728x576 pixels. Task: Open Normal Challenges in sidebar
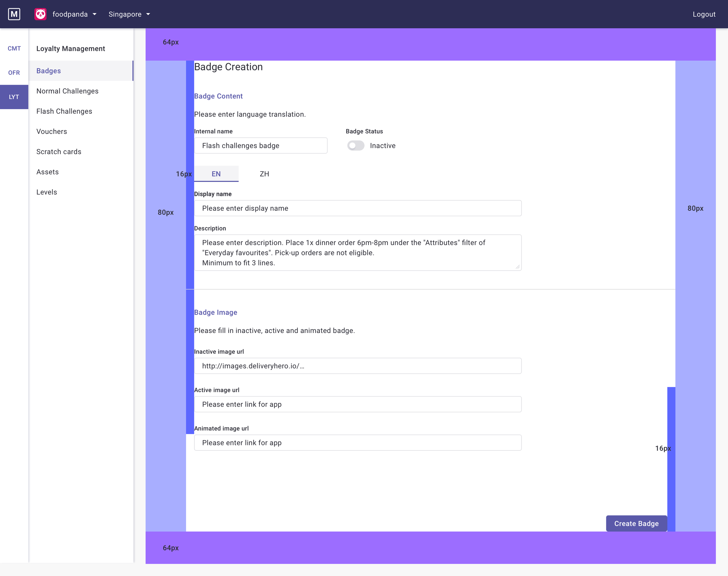point(68,91)
